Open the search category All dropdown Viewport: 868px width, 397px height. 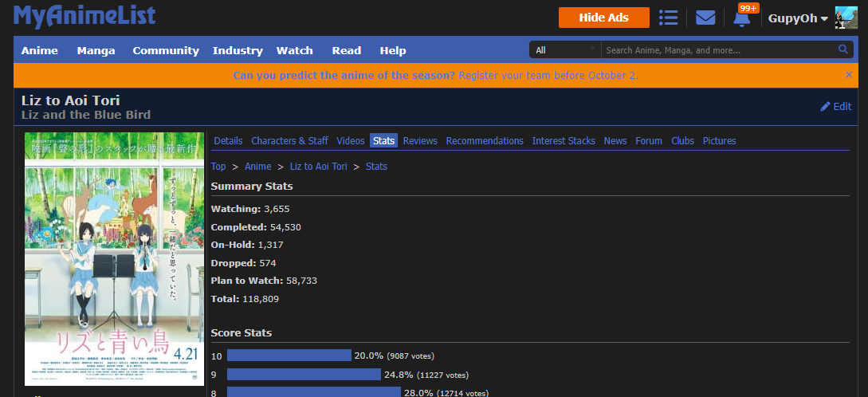coord(565,50)
